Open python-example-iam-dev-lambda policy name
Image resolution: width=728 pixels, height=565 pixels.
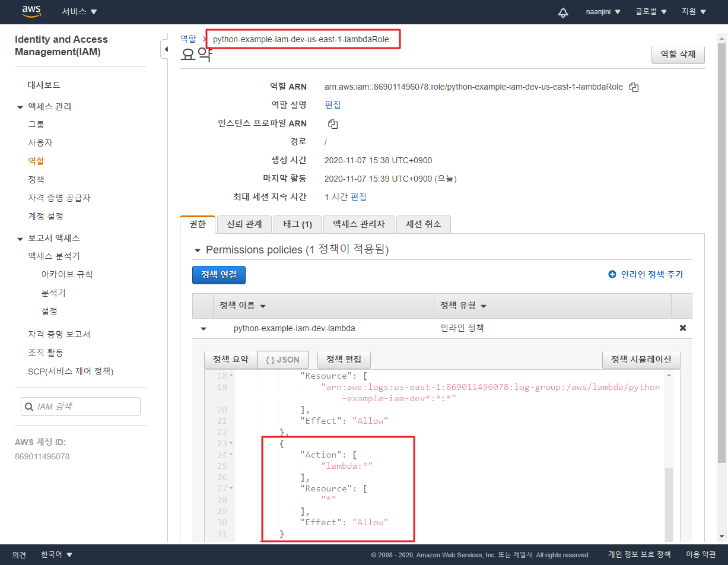294,328
